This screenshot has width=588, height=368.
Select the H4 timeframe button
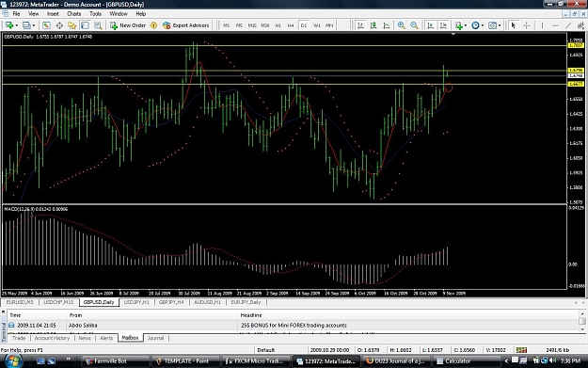291,25
